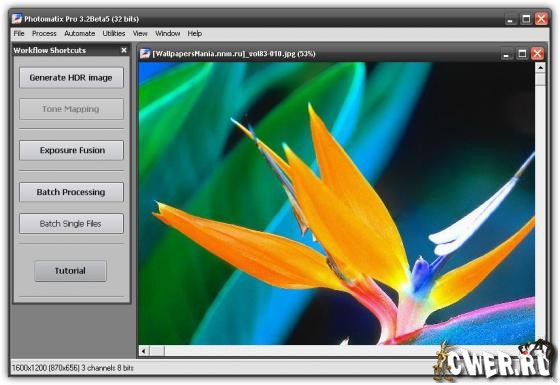Click the horizontal scrollbar left arrow
560x385 pixels.
tap(144, 351)
